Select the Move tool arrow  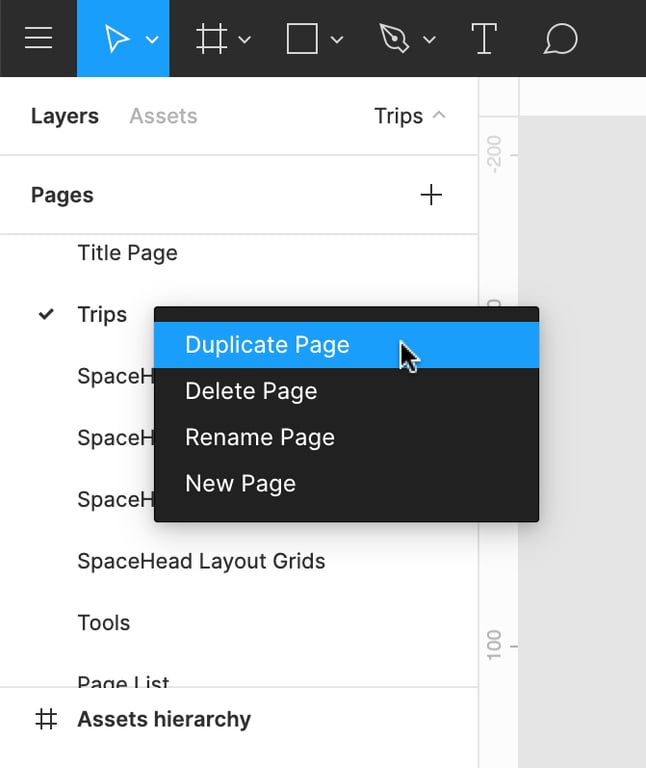(117, 39)
